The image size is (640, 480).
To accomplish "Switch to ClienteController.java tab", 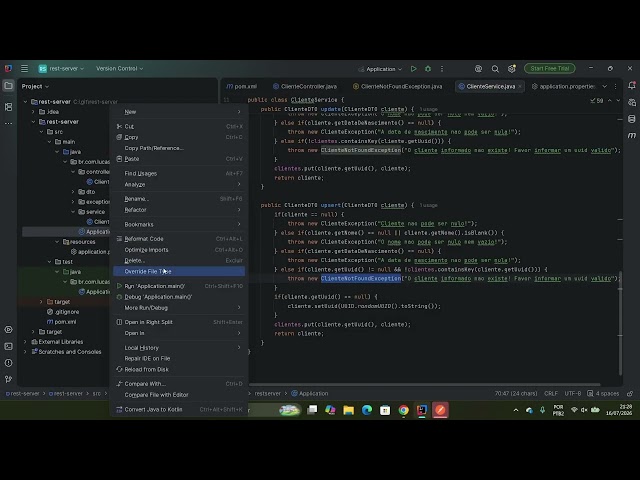I will point(305,87).
